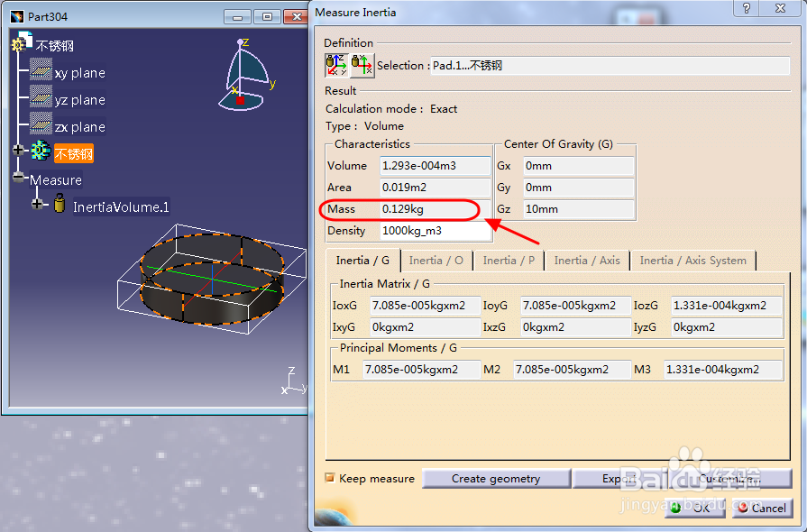Click the M2 principal moment field
This screenshot has height=532, width=807.
pyautogui.click(x=573, y=370)
